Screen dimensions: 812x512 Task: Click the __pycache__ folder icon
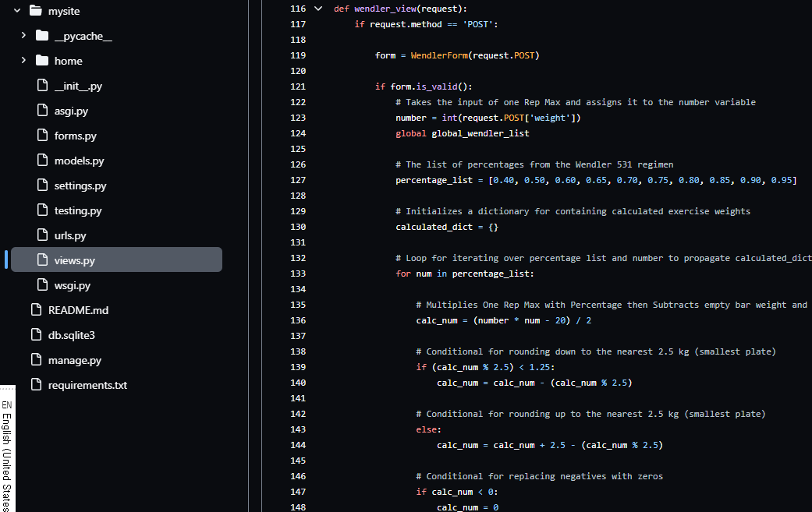(42, 36)
